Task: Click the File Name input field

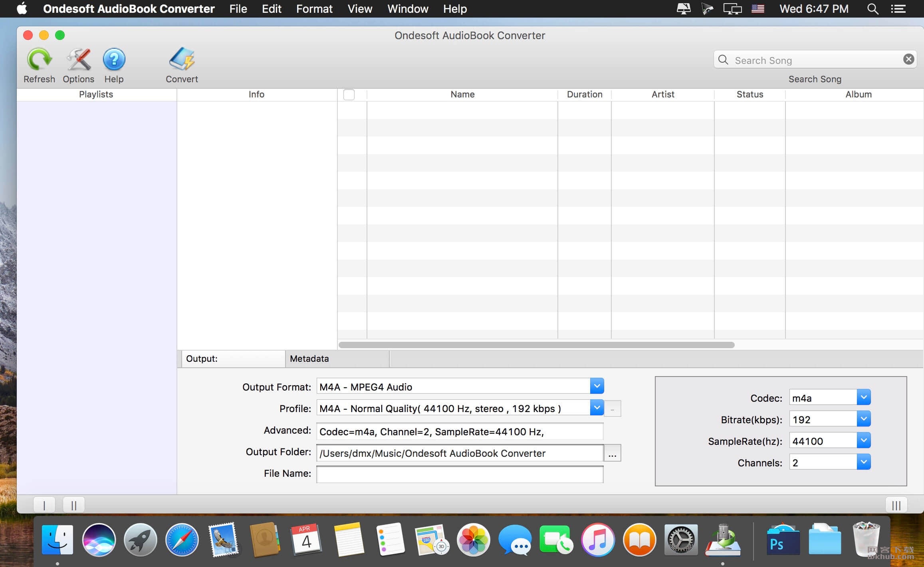Action: [x=460, y=475]
